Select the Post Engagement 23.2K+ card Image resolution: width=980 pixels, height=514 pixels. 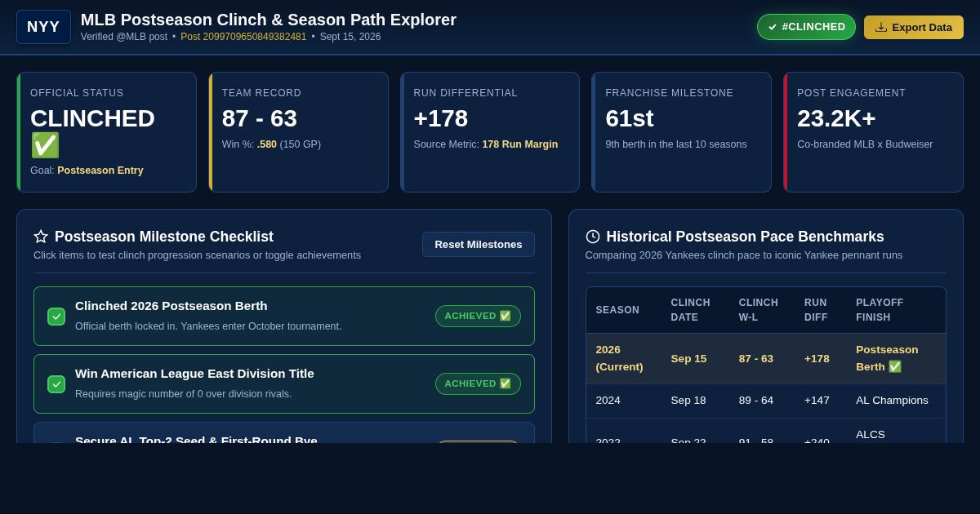(873, 132)
